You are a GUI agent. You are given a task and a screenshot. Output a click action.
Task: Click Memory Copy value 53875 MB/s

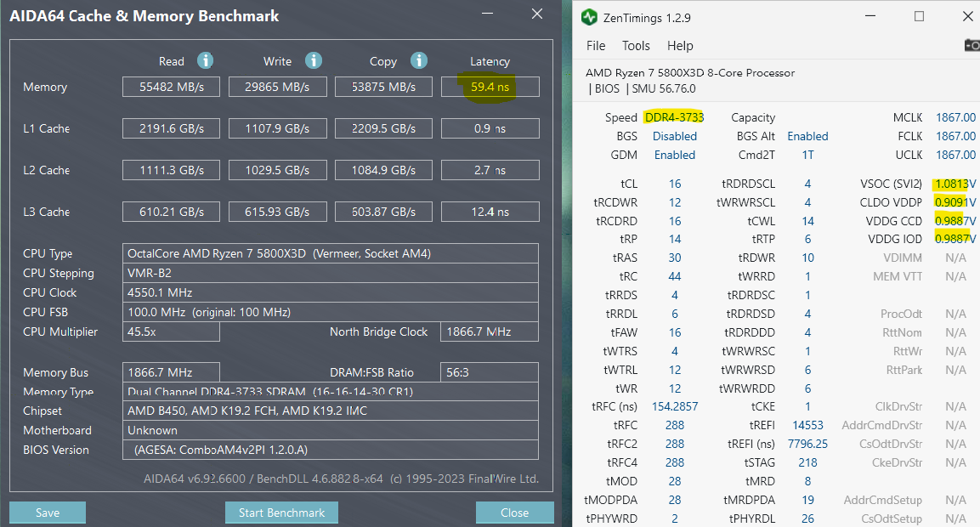pos(383,87)
